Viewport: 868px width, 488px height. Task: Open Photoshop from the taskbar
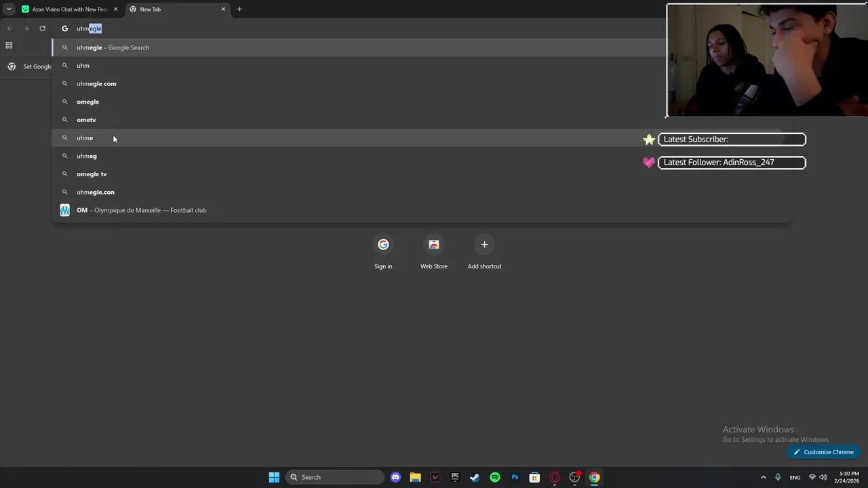coord(515,477)
